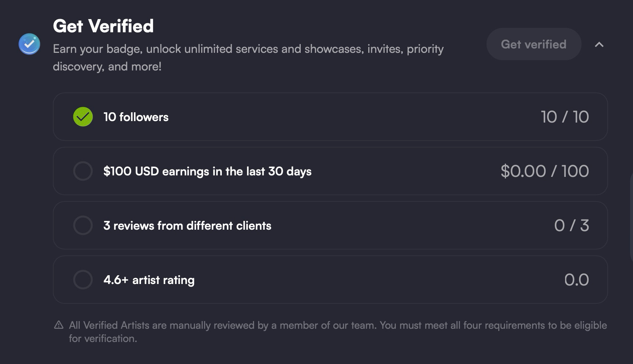
Task: Click the 0.0 artist rating value
Action: point(576,280)
